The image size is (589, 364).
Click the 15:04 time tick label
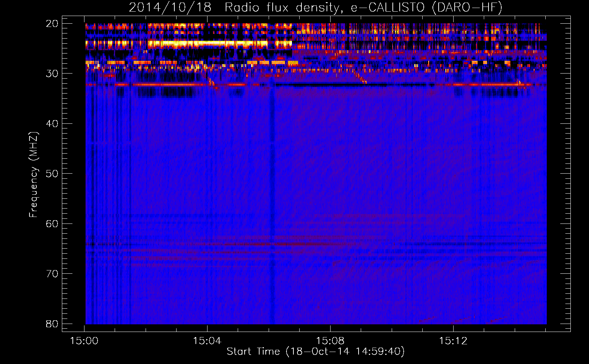207,341
